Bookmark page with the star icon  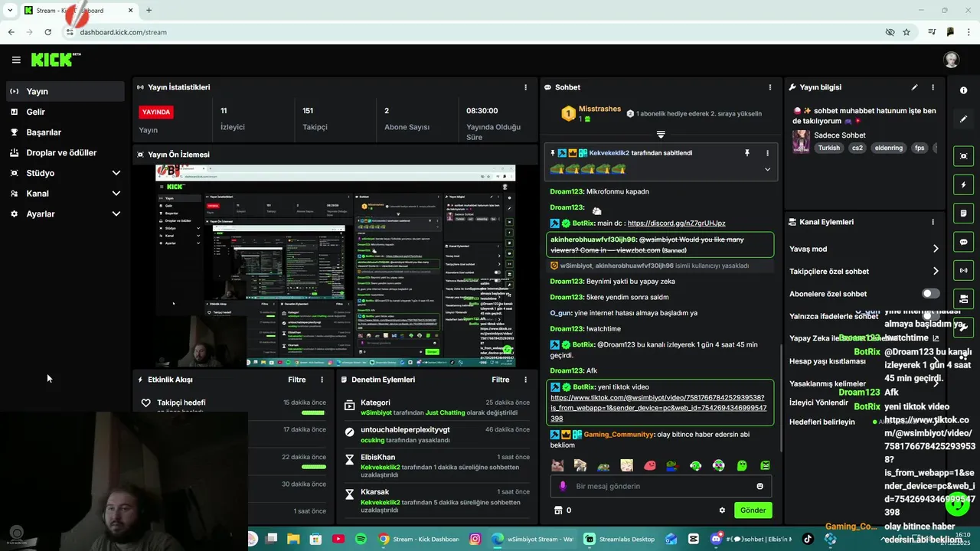click(906, 32)
